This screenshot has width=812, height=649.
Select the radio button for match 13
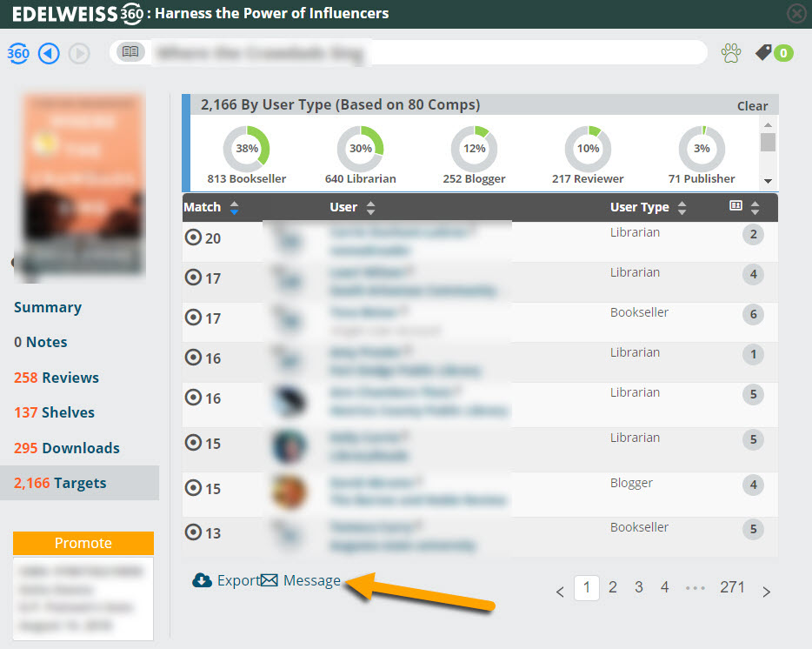[x=193, y=532]
